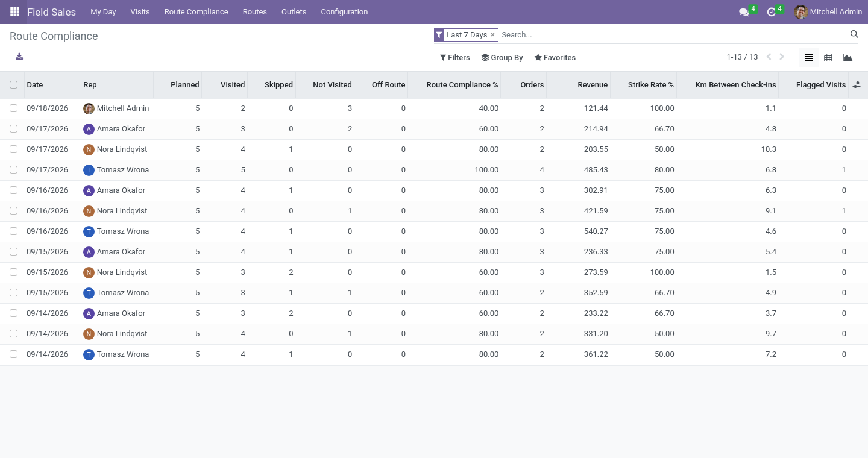
Task: Open the activities clock icon
Action: click(771, 12)
